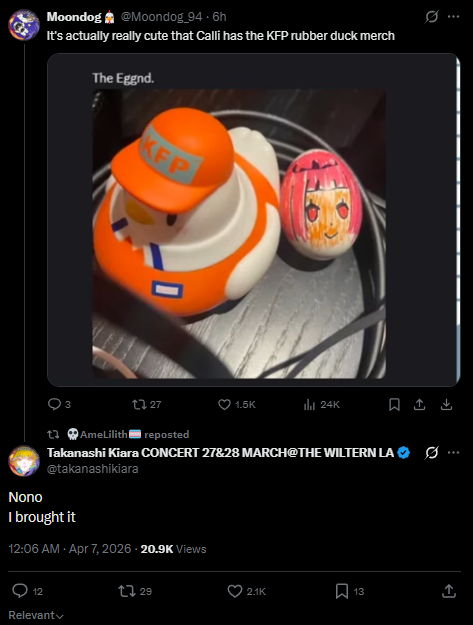
Task: Click Grok icon beside Takanashi Kiara's name
Action: pyautogui.click(x=432, y=453)
